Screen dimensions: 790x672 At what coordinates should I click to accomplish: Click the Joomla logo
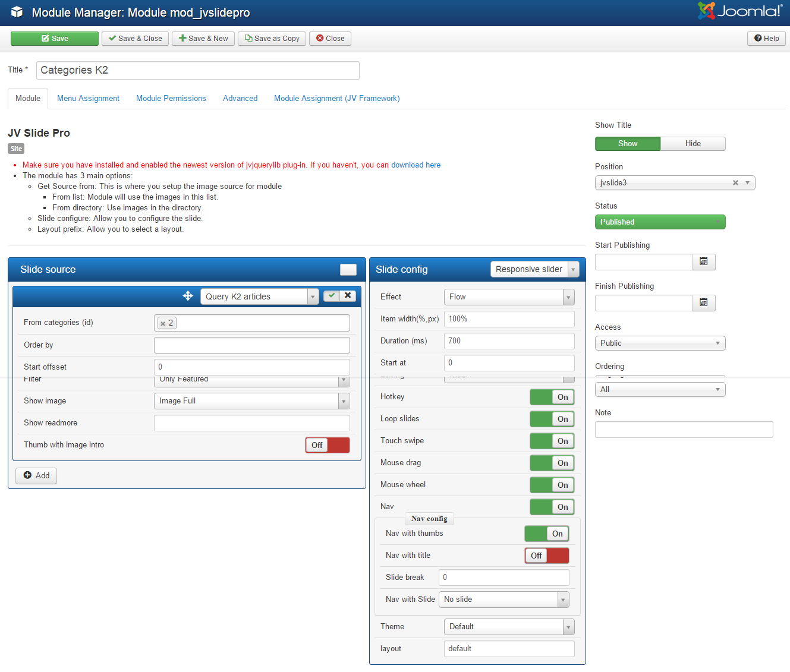[x=740, y=11]
